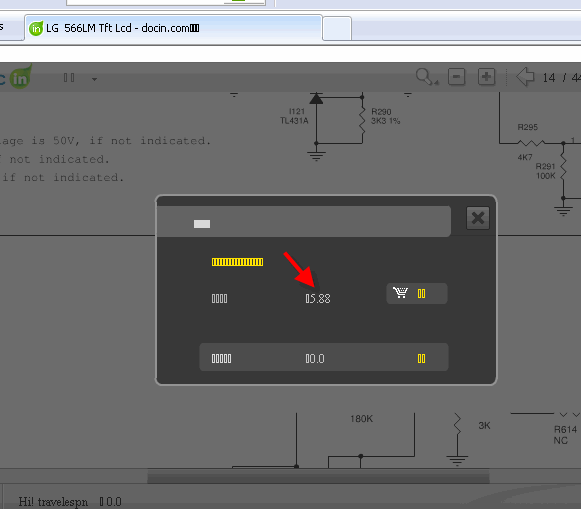
Task: Select the white label in the dialog header
Action: click(202, 224)
